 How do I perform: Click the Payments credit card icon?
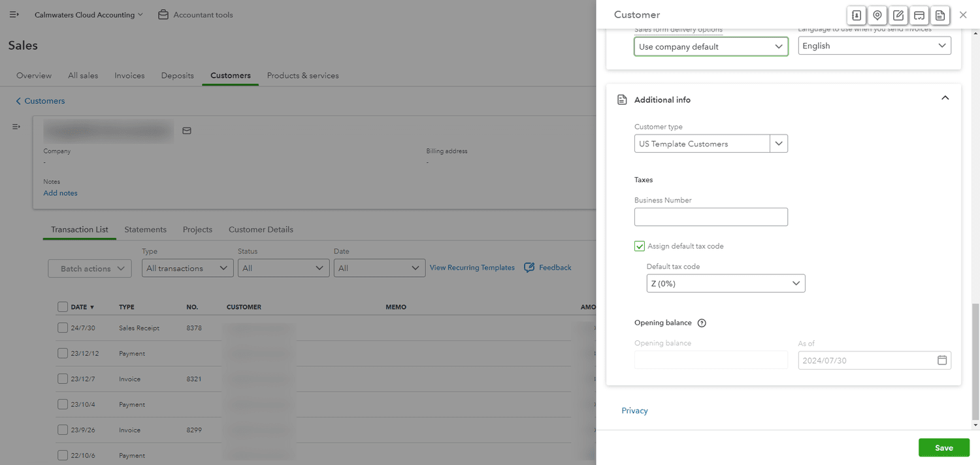(919, 15)
